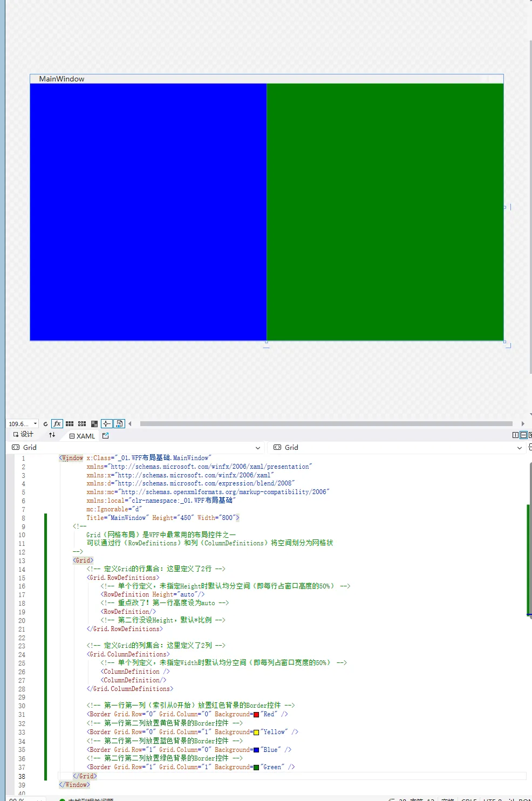This screenshot has height=801, width=532.
Task: Click the split editor icon beside Grid dropdown
Action: click(x=530, y=447)
